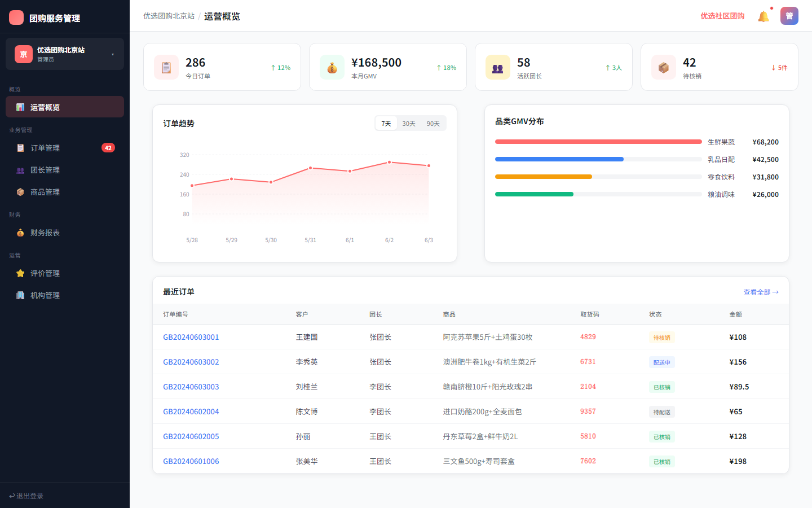This screenshot has height=508, width=812.
Task: Click the red 团购服务管理 logo
Action: pyautogui.click(x=16, y=17)
